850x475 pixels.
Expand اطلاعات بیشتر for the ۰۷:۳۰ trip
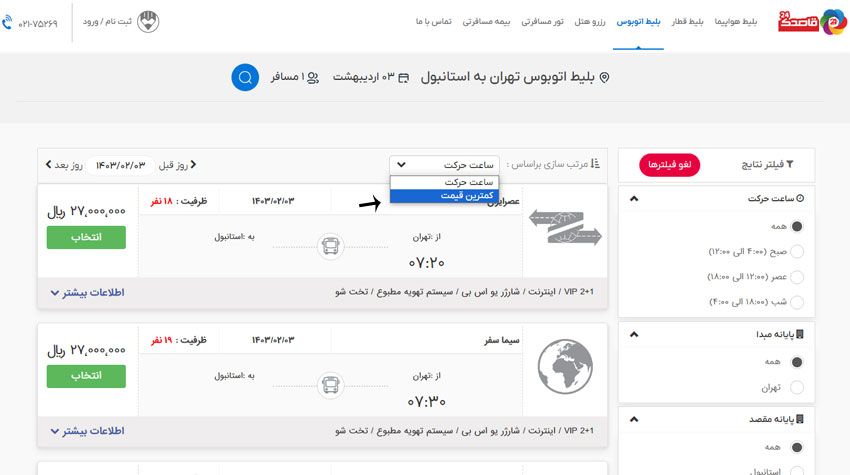(87, 431)
